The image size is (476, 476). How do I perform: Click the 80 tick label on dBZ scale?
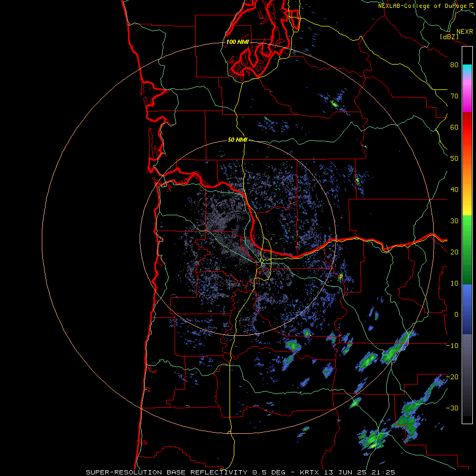(x=454, y=65)
